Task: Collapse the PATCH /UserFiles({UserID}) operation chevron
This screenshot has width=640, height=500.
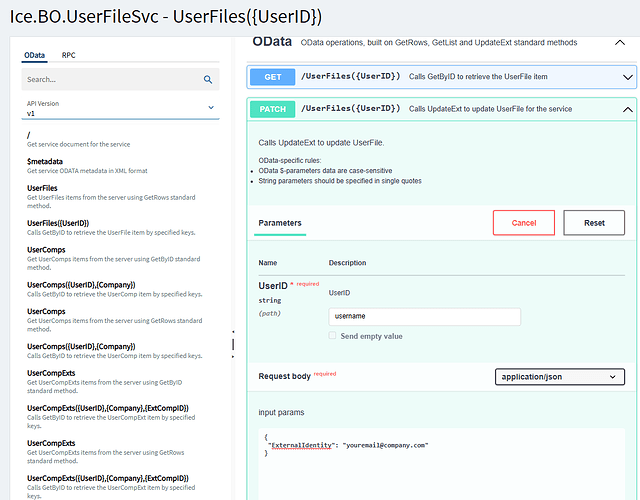Action: 627,109
